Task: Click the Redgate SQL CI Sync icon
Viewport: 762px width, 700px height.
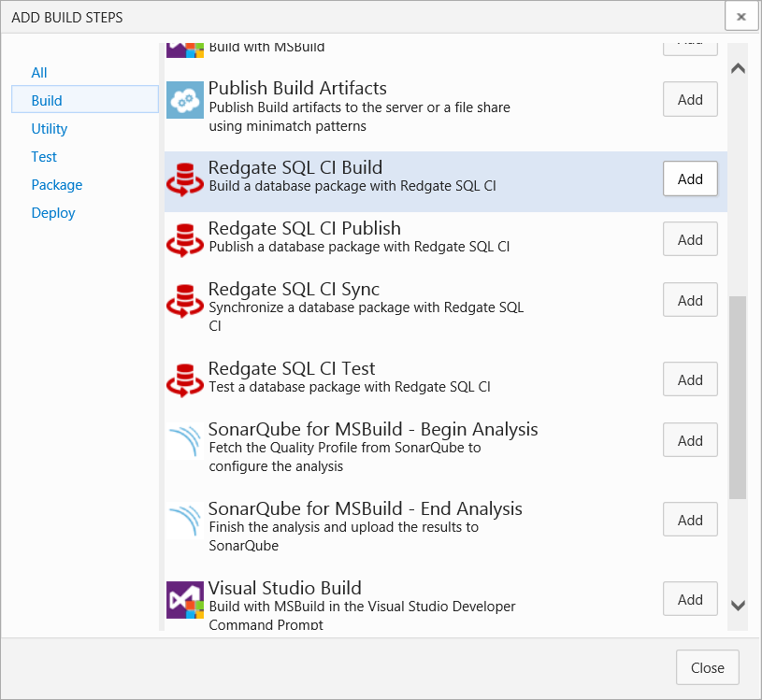Action: (185, 301)
